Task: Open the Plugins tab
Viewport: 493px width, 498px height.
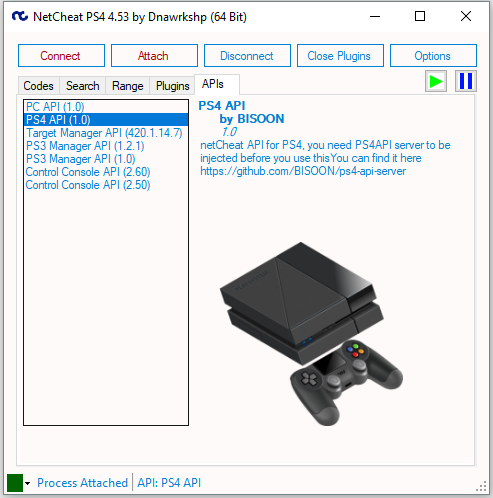Action: click(x=172, y=86)
